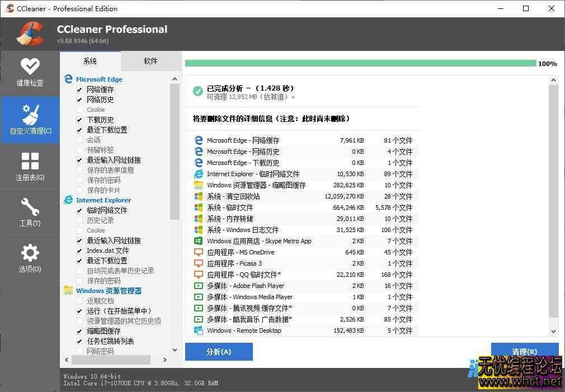
Task: Collapse the Internet Explorer section
Action: (103, 200)
